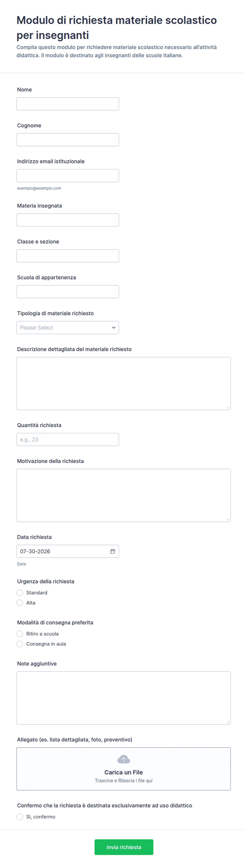Viewport: 245px width, 868px height.
Task: Select the Standard urgency radio button
Action: pos(20,593)
